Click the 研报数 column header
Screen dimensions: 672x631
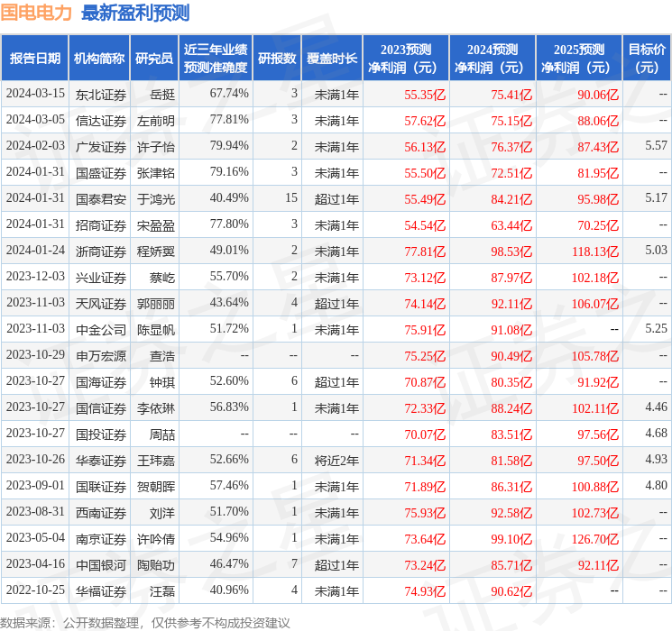click(277, 59)
